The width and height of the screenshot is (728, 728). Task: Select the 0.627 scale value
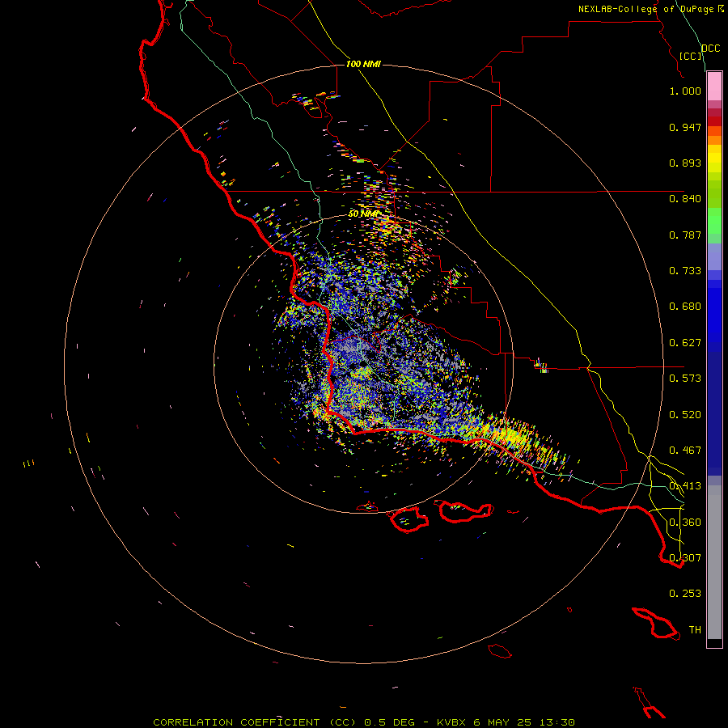tap(685, 343)
